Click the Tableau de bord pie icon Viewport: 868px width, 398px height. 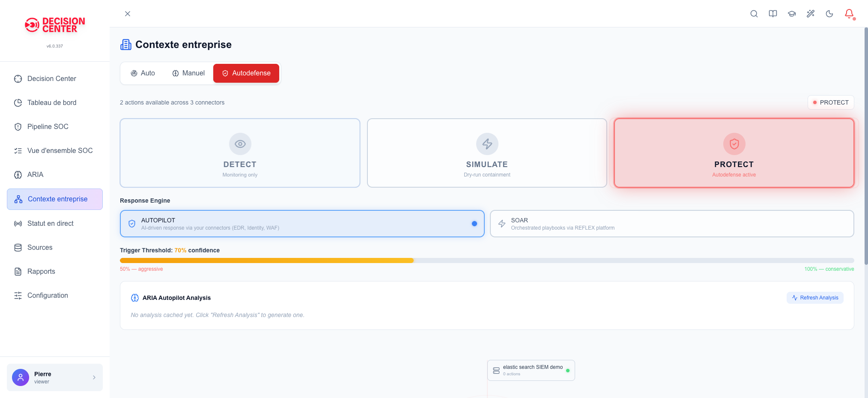[18, 103]
